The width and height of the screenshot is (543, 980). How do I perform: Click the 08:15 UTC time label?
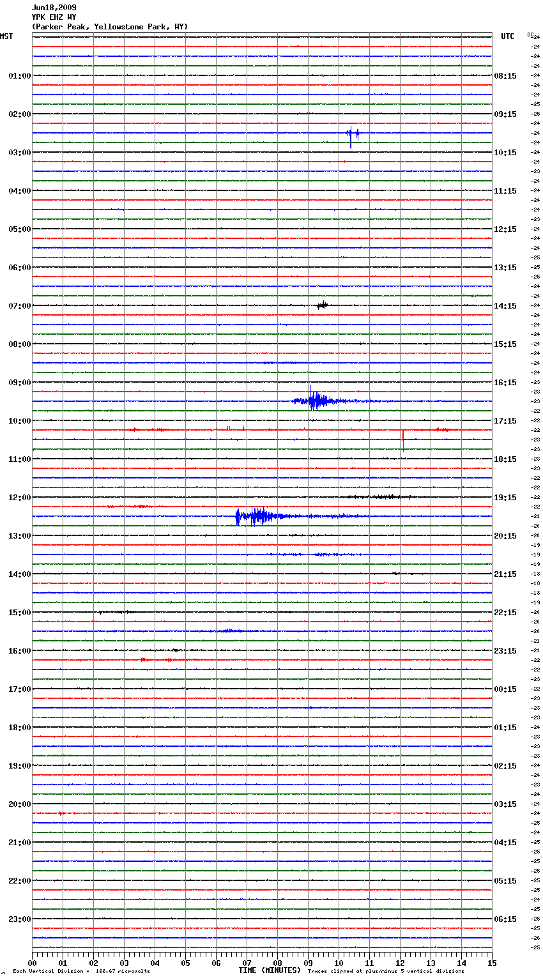pyautogui.click(x=505, y=76)
